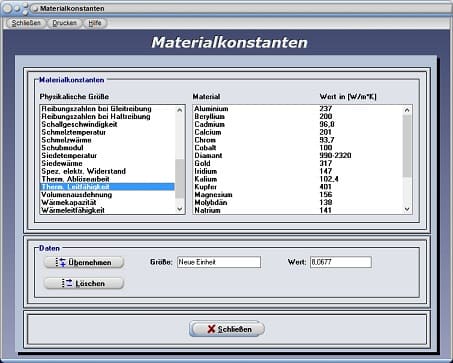The width and height of the screenshot is (453, 363).
Task: Select the Beryllium material row
Action: click(x=298, y=117)
